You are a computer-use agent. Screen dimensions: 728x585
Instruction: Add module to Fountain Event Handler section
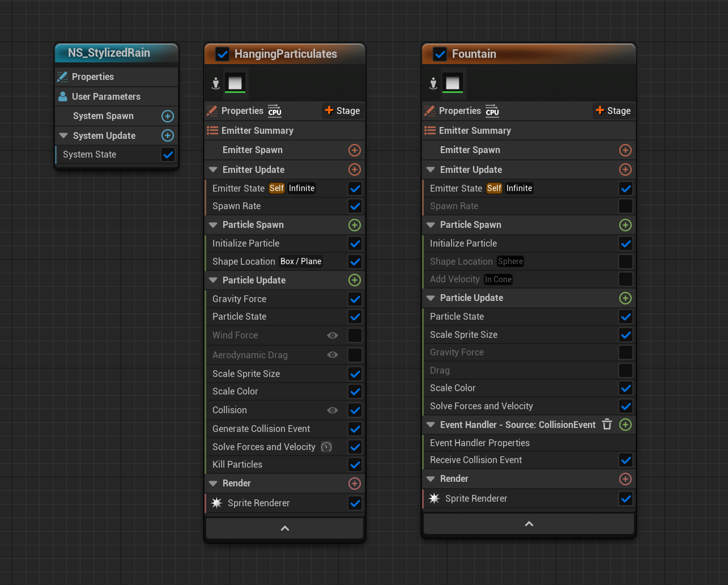(625, 425)
